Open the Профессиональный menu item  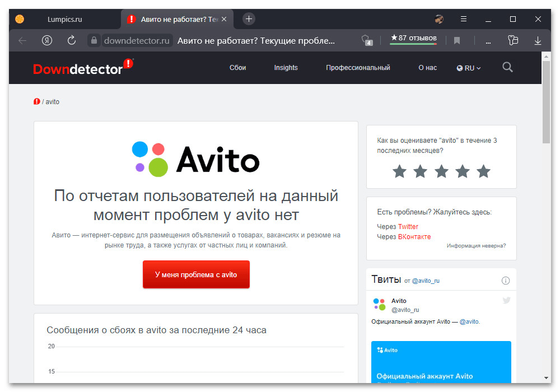(358, 67)
